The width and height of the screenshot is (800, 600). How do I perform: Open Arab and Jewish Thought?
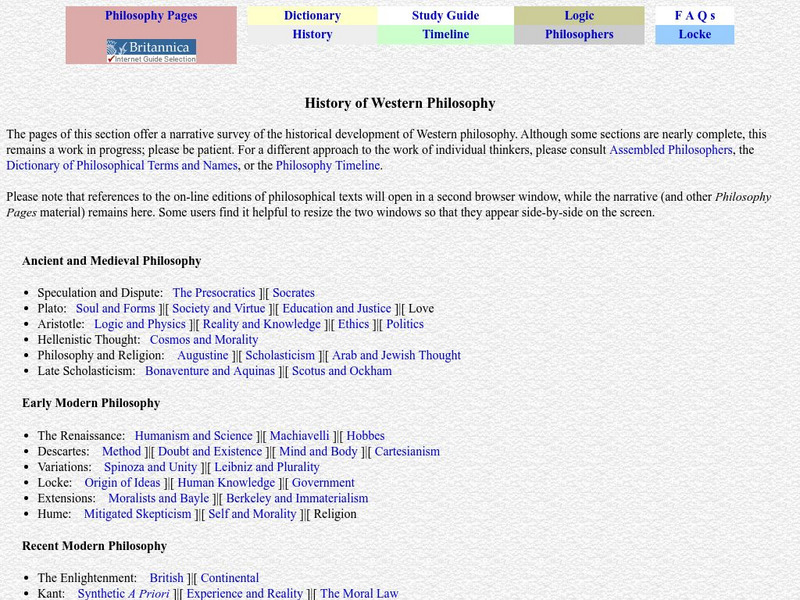396,356
